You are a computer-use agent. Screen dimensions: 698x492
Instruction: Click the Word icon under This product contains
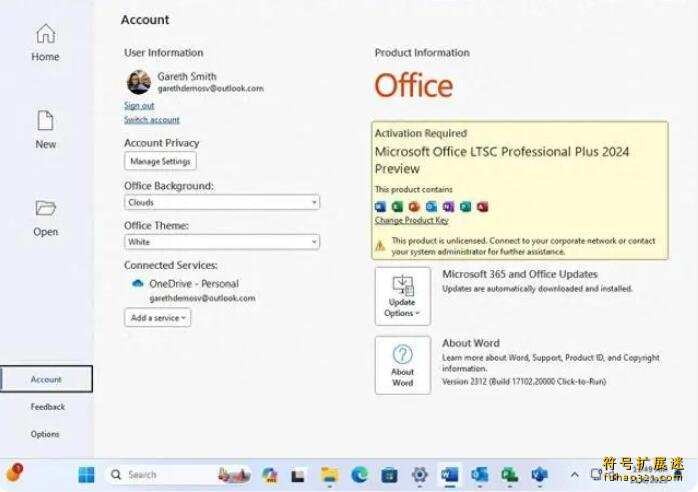[380, 207]
